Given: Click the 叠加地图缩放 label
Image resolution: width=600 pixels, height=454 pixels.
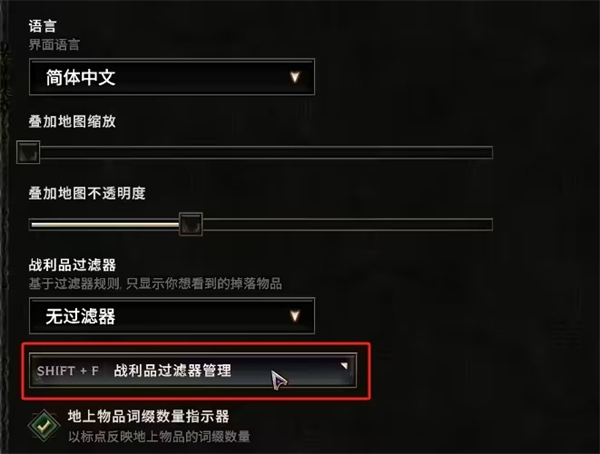Looking at the screenshot, I should point(72,121).
